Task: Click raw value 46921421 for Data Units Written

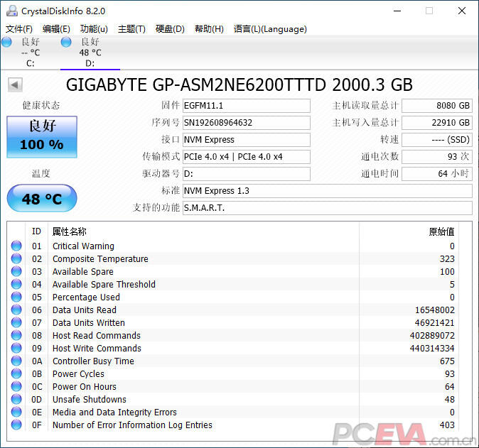Action: (434, 323)
